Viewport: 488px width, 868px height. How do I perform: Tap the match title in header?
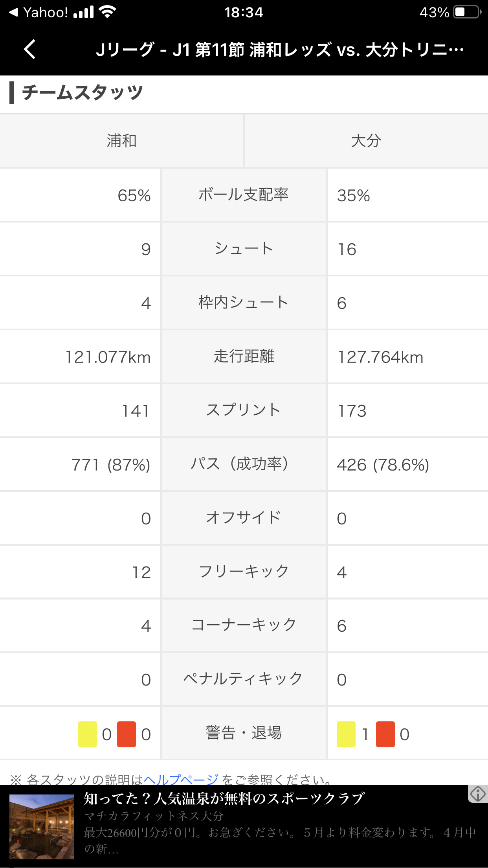click(x=280, y=50)
